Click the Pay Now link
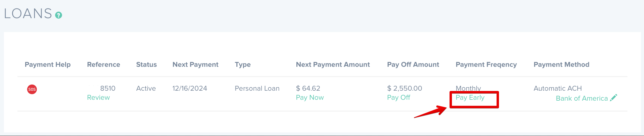The width and height of the screenshot is (644, 136). click(310, 98)
